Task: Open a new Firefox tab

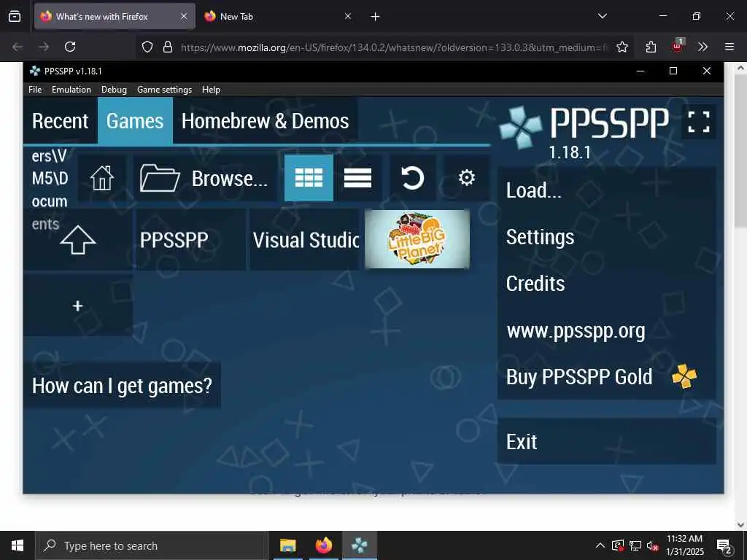Action: coord(376,17)
